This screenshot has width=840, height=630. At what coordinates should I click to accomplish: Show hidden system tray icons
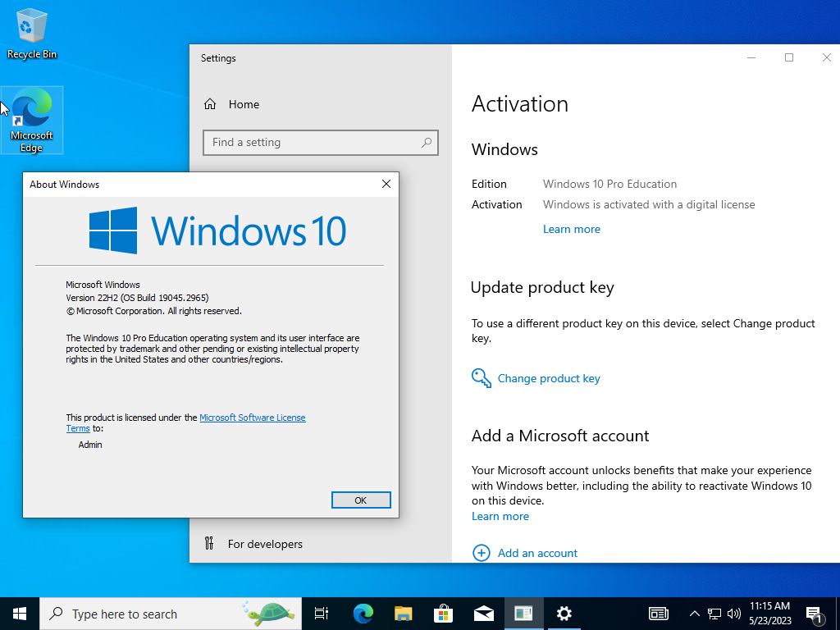[x=694, y=614]
